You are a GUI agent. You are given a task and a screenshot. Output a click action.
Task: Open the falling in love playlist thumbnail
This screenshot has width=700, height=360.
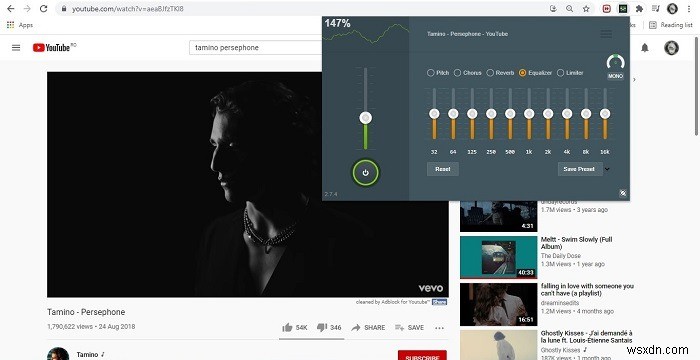[x=498, y=304]
